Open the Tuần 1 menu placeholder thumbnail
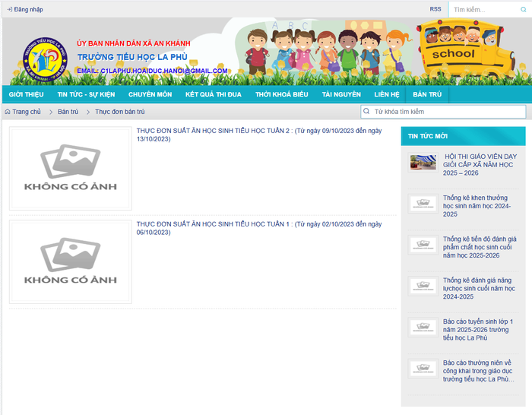Image resolution: width=532 pixels, height=415 pixels. [x=71, y=262]
